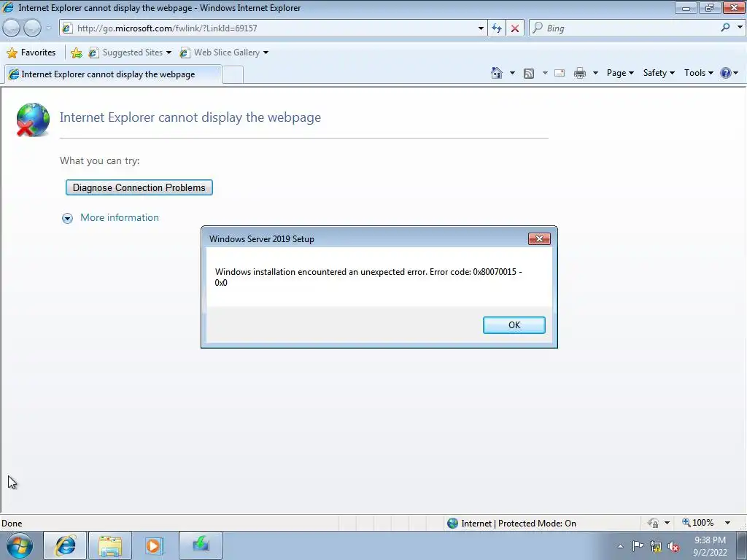Click the Internet Explorer taskbar icon
The height and width of the screenshot is (560, 747).
65,545
